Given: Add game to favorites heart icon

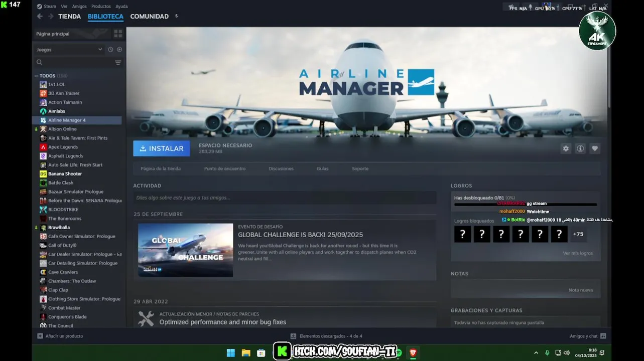Looking at the screenshot, I should (595, 148).
